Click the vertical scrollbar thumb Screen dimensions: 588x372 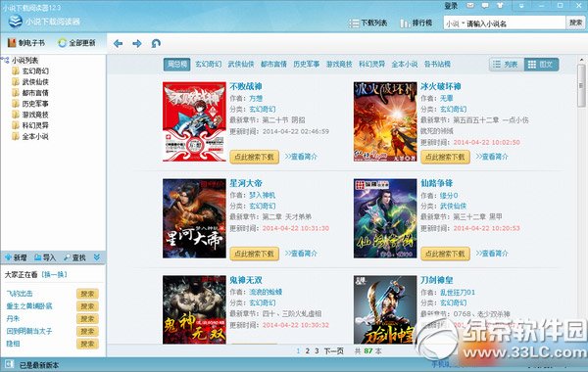[581, 85]
